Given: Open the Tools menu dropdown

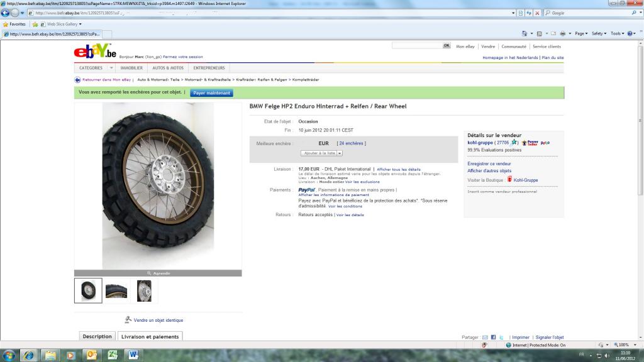Looking at the screenshot, I should pos(618,34).
